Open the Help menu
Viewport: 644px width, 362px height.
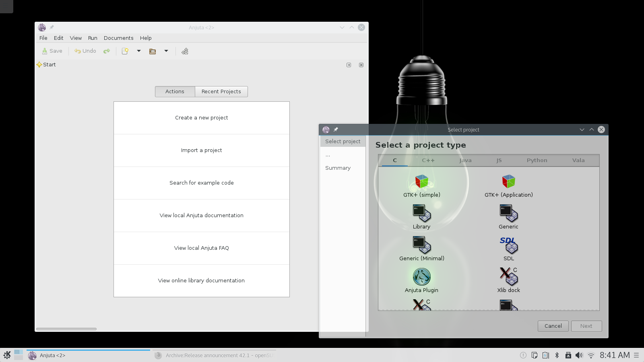pyautogui.click(x=146, y=38)
